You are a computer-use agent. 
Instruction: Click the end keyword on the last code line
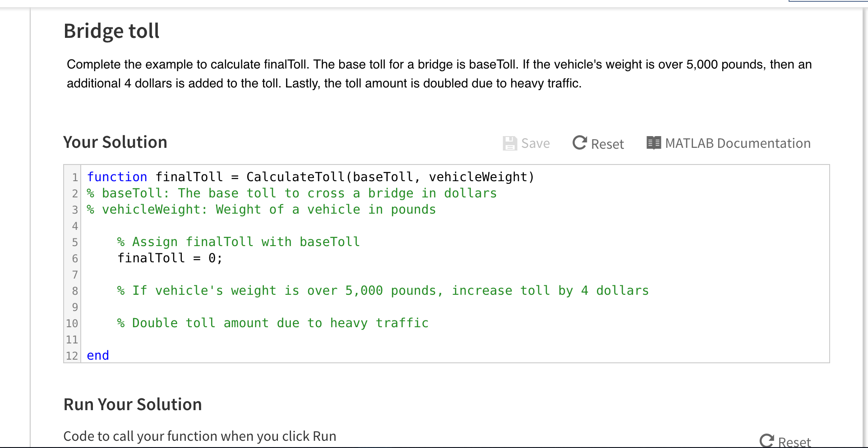(97, 355)
